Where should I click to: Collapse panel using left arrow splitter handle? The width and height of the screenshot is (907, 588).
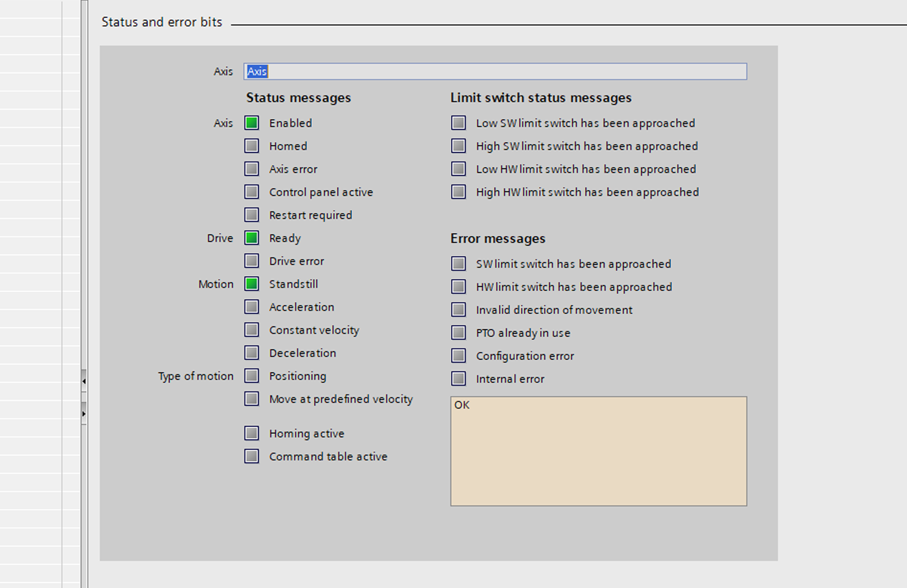(84, 381)
